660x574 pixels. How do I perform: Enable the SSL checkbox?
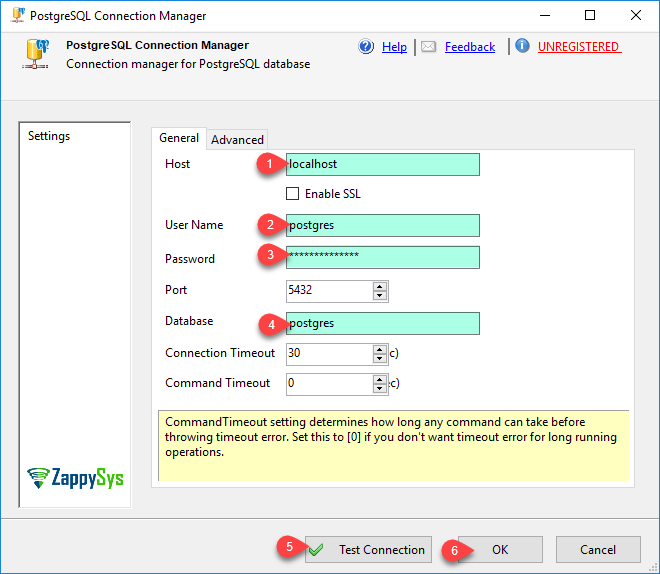coord(293,194)
